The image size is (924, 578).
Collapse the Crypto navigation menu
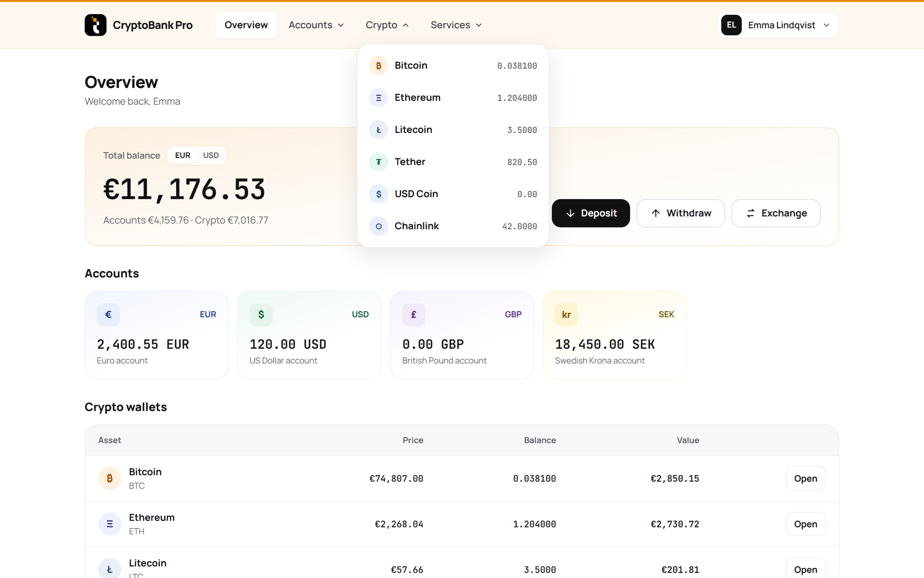pos(387,25)
